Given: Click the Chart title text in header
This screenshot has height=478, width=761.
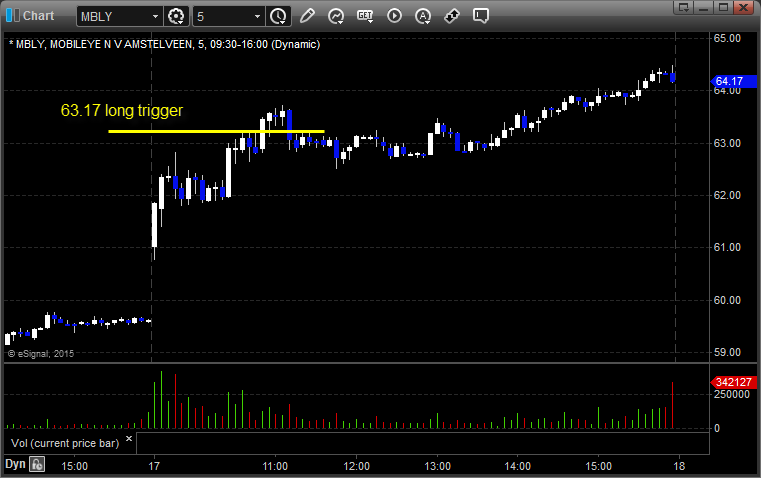Looking at the screenshot, I should 39,16.
